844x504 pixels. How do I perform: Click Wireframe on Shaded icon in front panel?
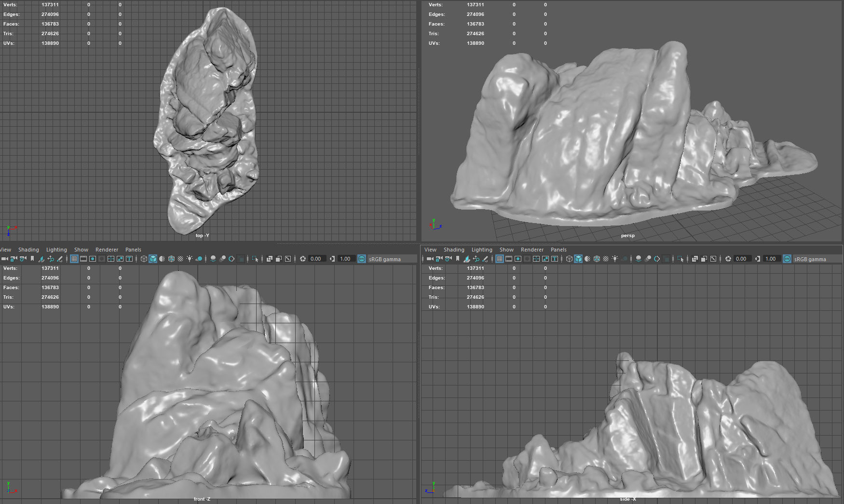click(171, 259)
